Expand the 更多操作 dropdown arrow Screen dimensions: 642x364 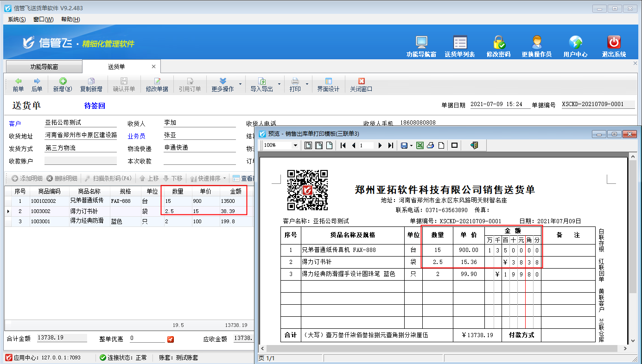coord(240,84)
